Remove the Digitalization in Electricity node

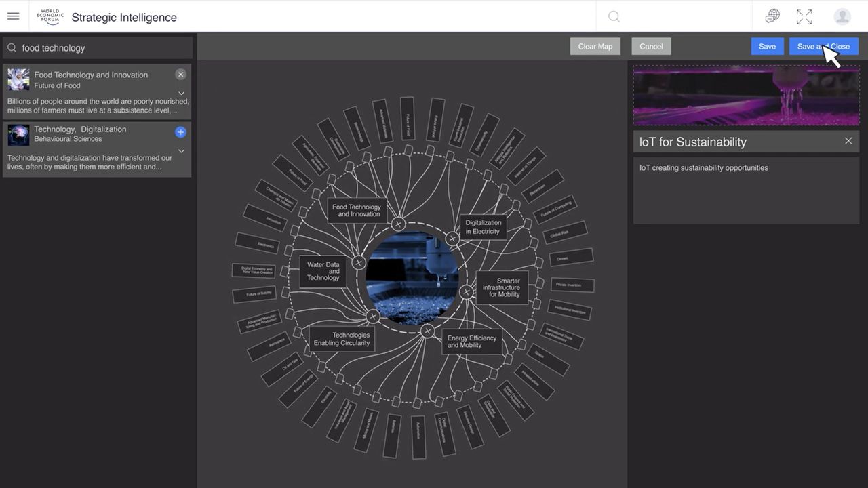[452, 239]
